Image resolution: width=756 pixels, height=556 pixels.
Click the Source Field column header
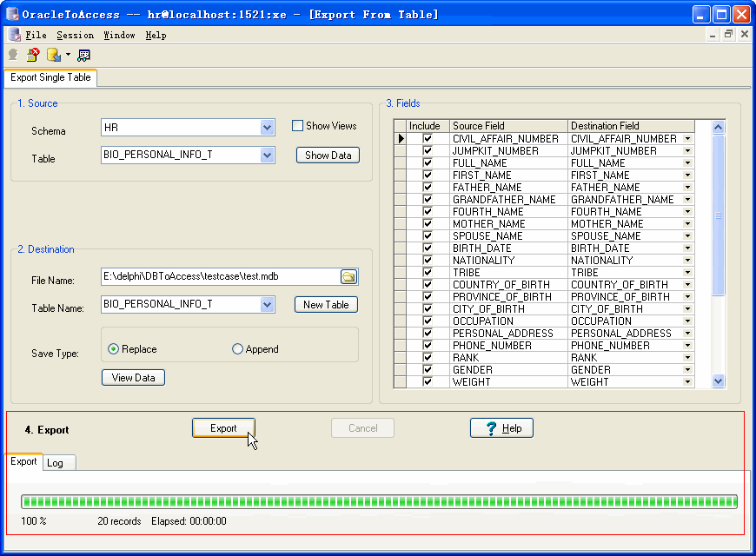pos(508,126)
